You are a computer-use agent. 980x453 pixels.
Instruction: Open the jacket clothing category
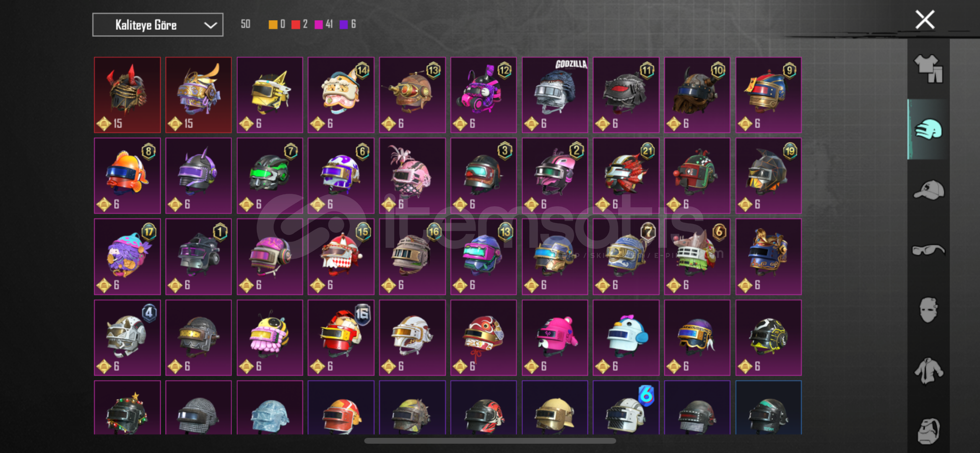(x=928, y=371)
